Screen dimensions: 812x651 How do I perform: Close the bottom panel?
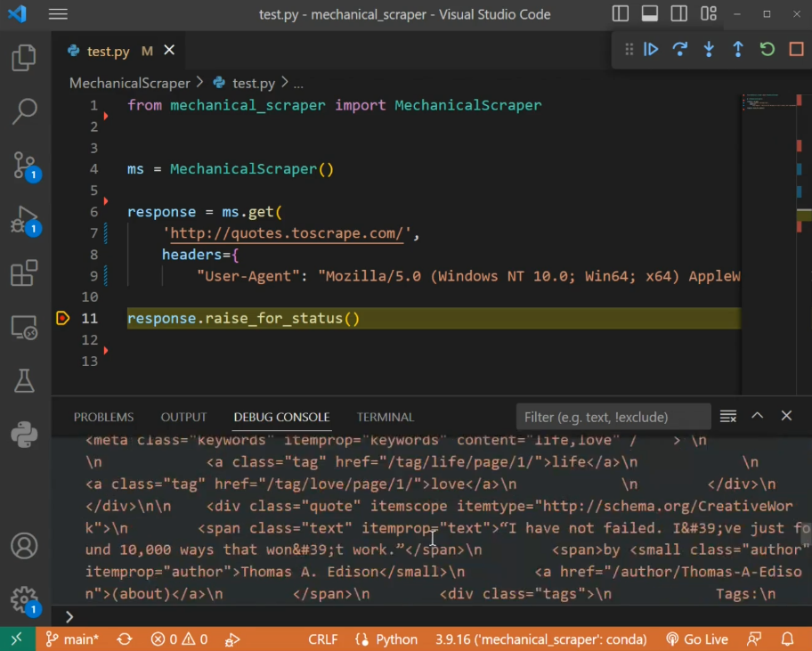pyautogui.click(x=787, y=415)
